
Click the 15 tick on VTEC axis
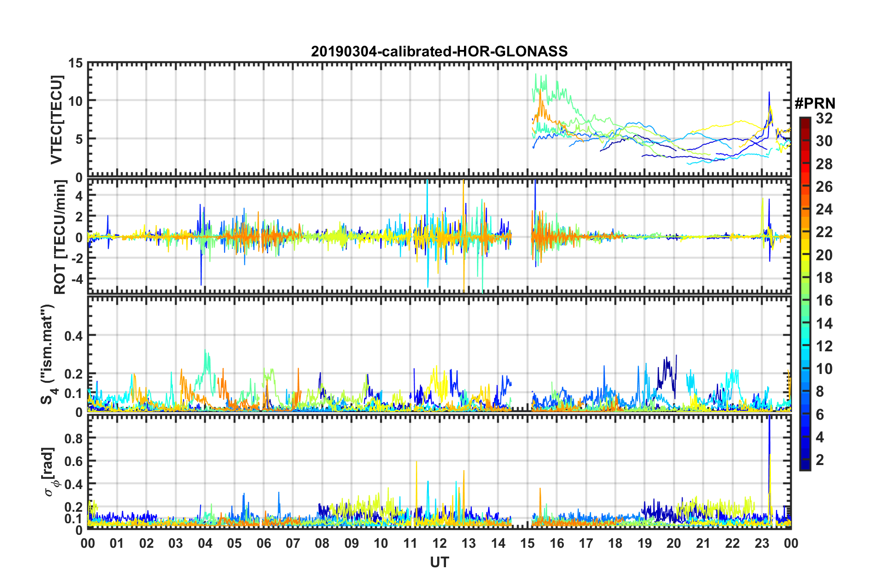[x=75, y=63]
